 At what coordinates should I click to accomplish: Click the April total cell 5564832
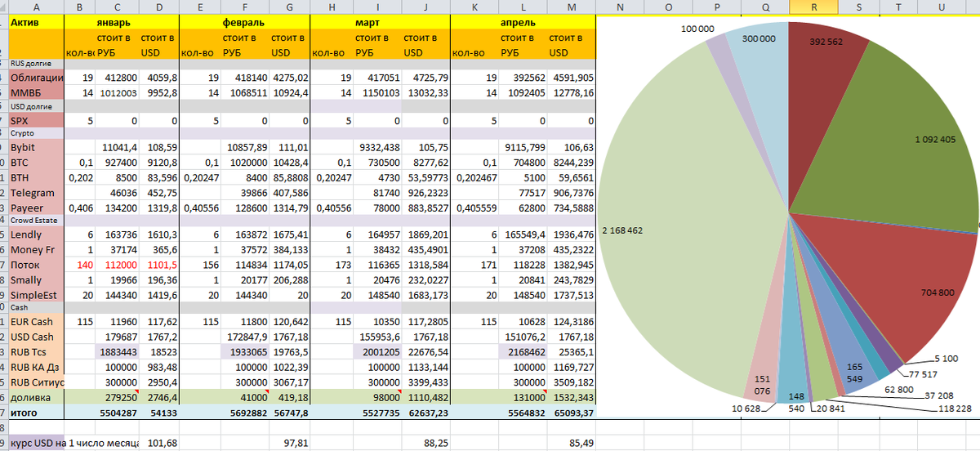pyautogui.click(x=523, y=413)
